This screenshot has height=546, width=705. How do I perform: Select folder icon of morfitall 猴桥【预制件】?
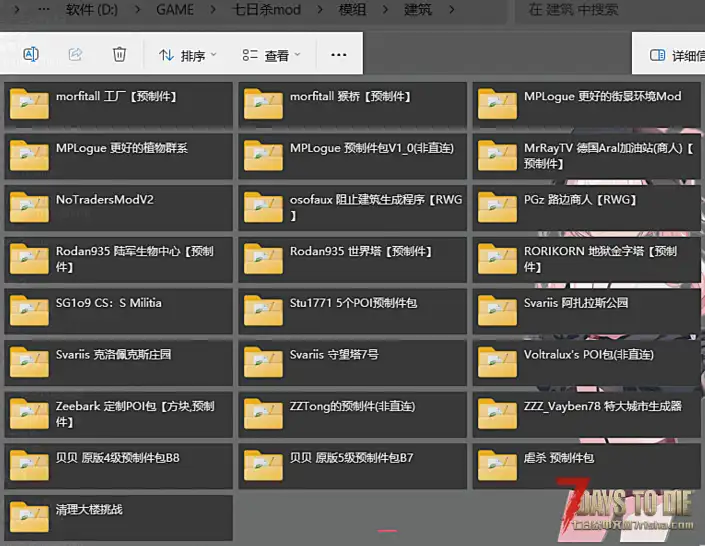(x=263, y=104)
